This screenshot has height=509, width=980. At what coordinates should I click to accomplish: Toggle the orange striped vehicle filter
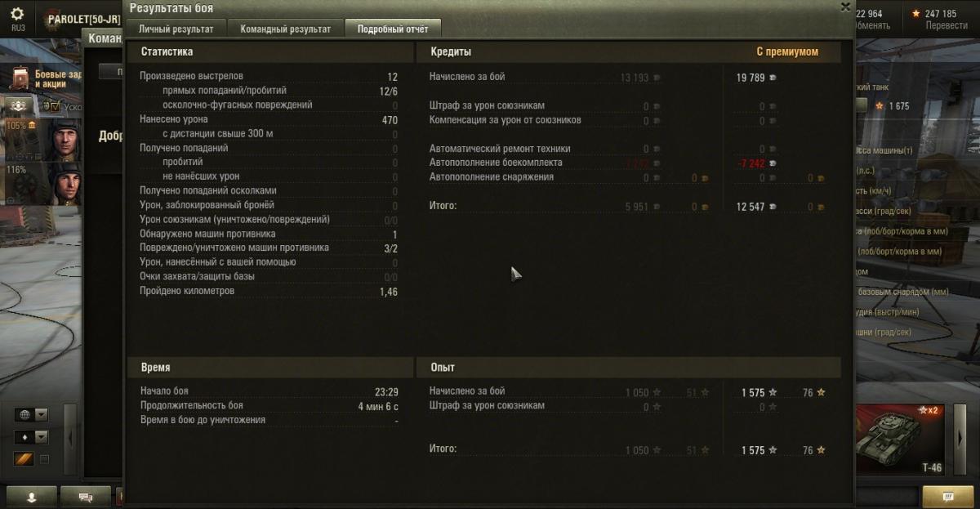(24, 459)
